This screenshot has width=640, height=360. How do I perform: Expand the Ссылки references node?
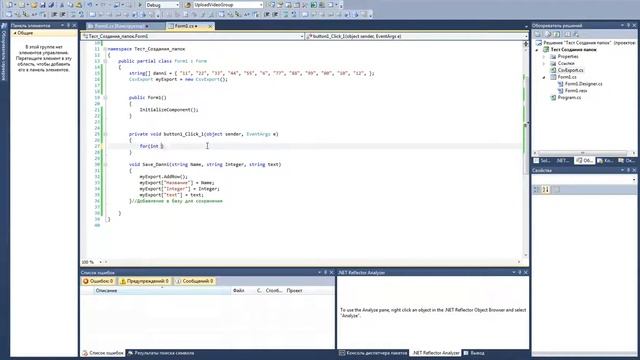pyautogui.click(x=544, y=64)
